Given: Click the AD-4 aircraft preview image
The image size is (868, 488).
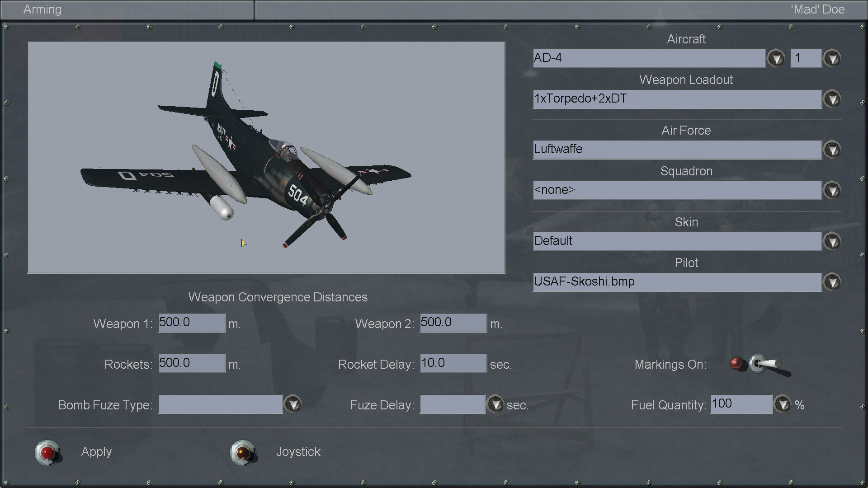Looking at the screenshot, I should 266,158.
